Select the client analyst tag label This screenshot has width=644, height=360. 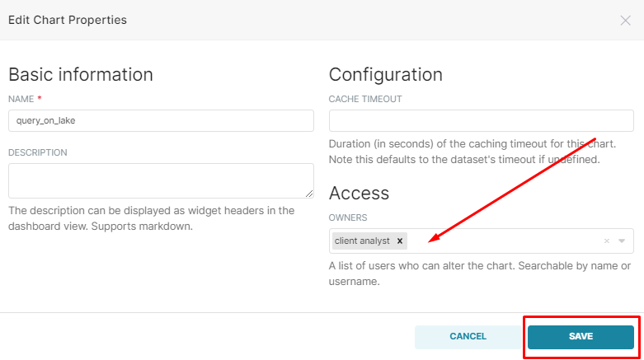point(362,241)
